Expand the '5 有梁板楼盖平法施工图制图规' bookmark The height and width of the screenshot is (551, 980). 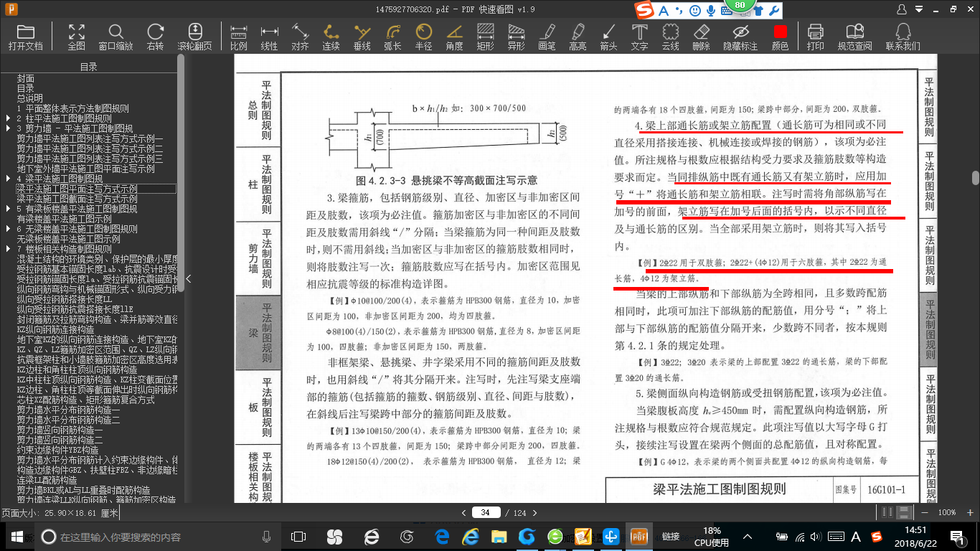[x=8, y=209]
